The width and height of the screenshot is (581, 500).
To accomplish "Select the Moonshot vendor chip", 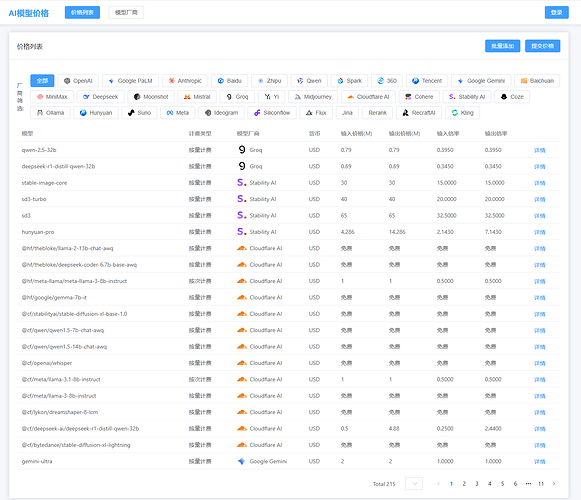I will [151, 97].
